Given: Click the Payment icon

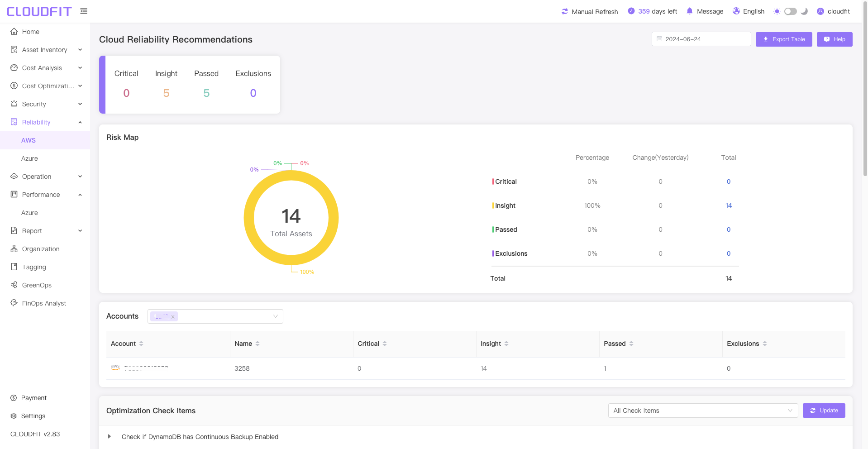Looking at the screenshot, I should point(14,398).
